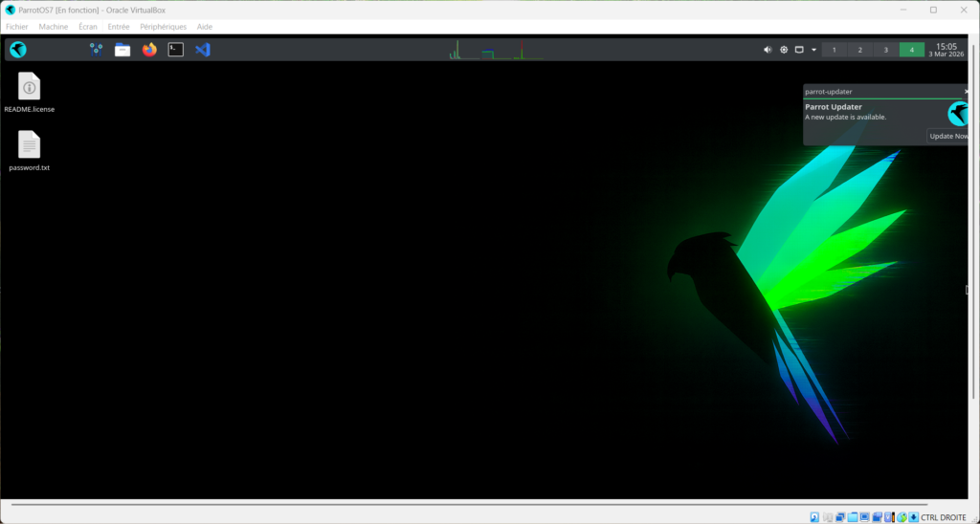Image resolution: width=980 pixels, height=524 pixels.
Task: Switch to workspace 3
Action: click(885, 50)
